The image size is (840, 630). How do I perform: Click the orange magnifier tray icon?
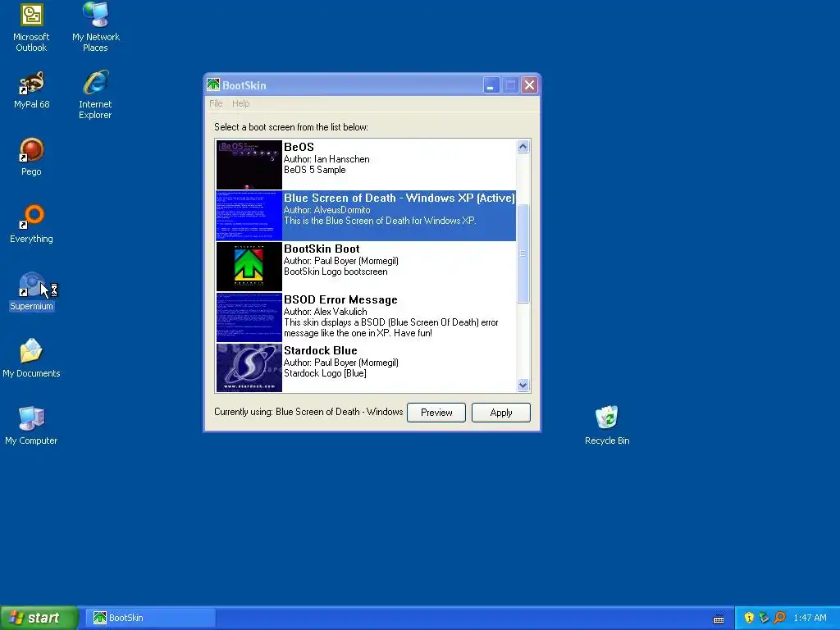click(x=779, y=618)
